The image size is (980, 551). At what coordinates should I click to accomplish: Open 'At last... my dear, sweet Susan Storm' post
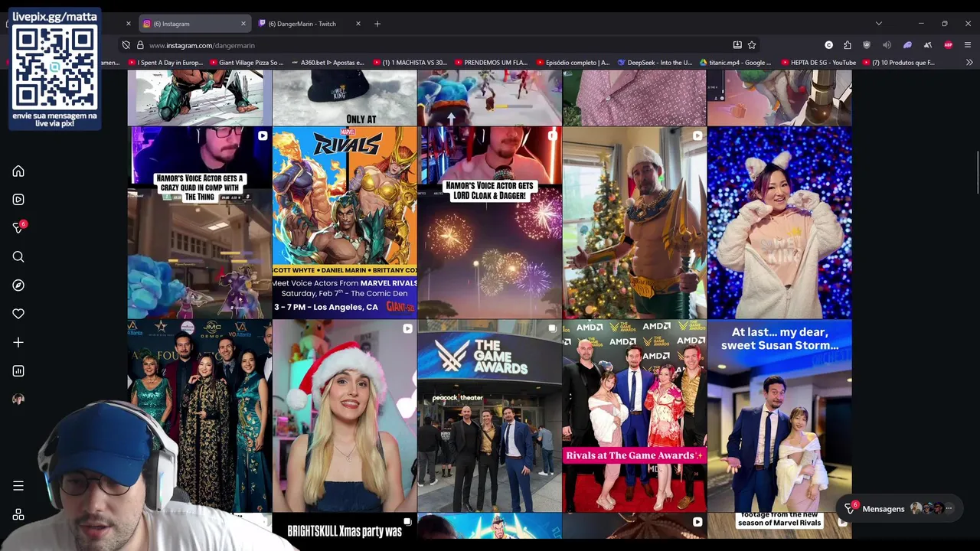pyautogui.click(x=779, y=416)
